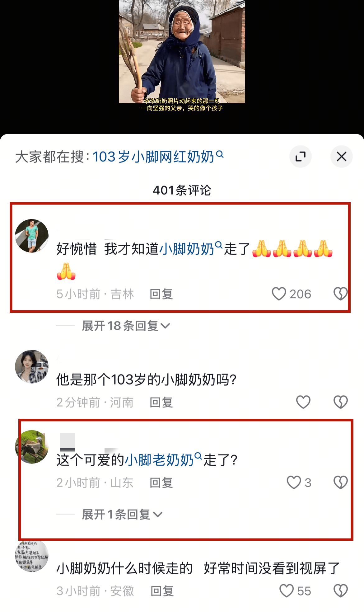Like the 山东 comment with 3 likes
Viewport: 364px width, 612px height.
coord(294,483)
